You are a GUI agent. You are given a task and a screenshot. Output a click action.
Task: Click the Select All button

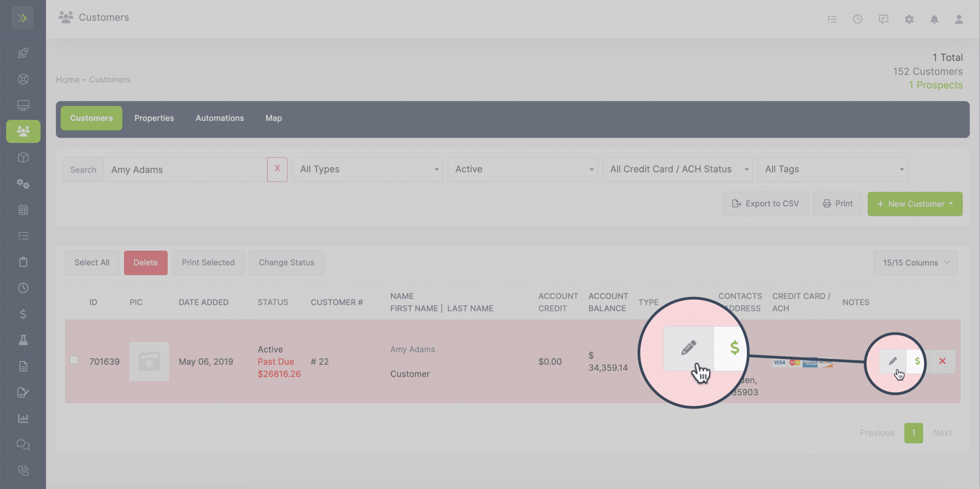pos(92,263)
